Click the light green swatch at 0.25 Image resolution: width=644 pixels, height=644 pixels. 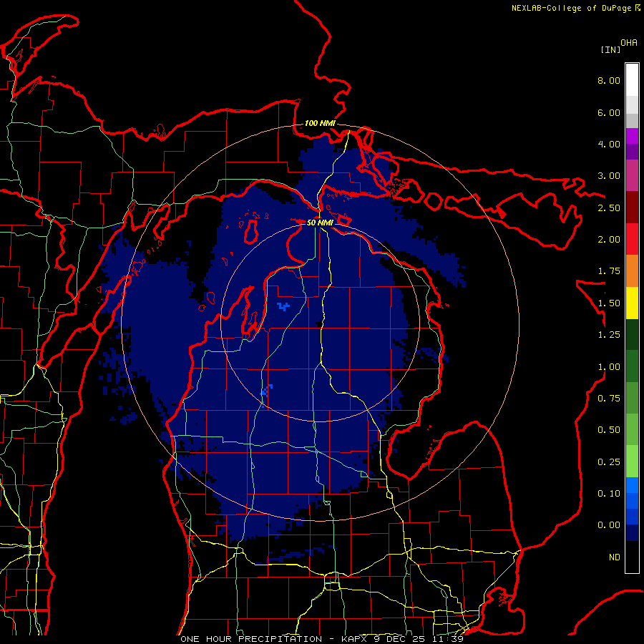tap(632, 462)
